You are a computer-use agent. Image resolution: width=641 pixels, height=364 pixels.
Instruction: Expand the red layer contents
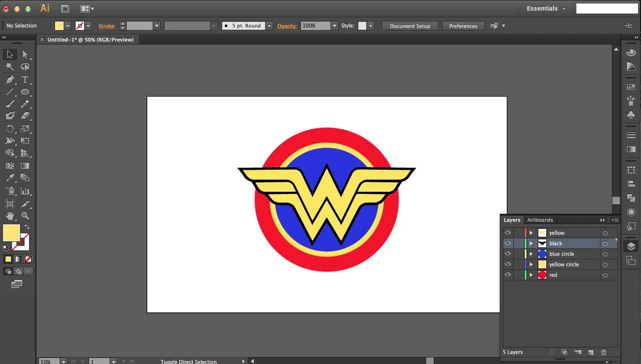[x=531, y=275]
